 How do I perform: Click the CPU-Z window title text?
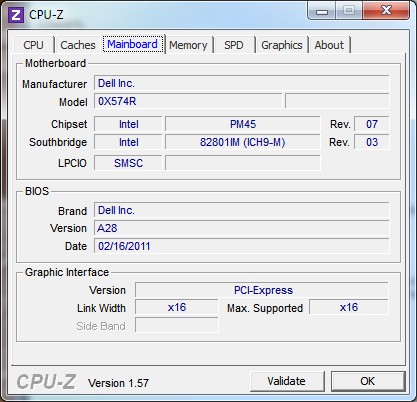click(46, 15)
